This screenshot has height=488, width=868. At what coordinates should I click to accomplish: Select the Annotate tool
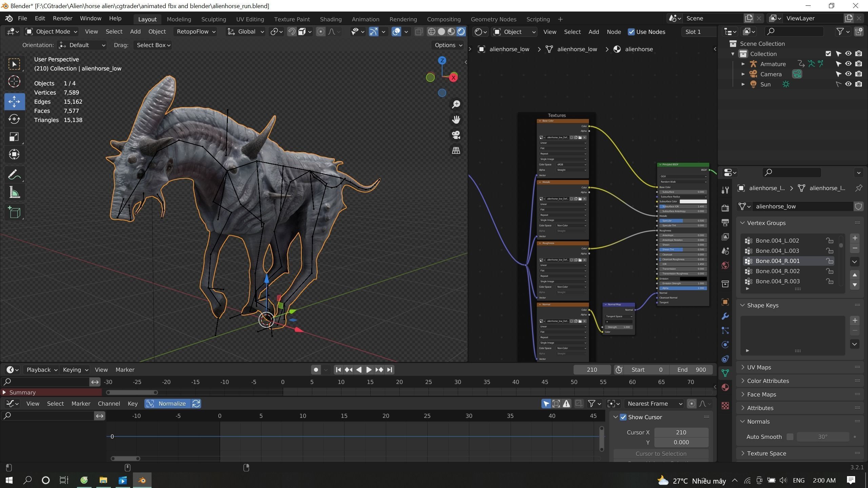14,175
